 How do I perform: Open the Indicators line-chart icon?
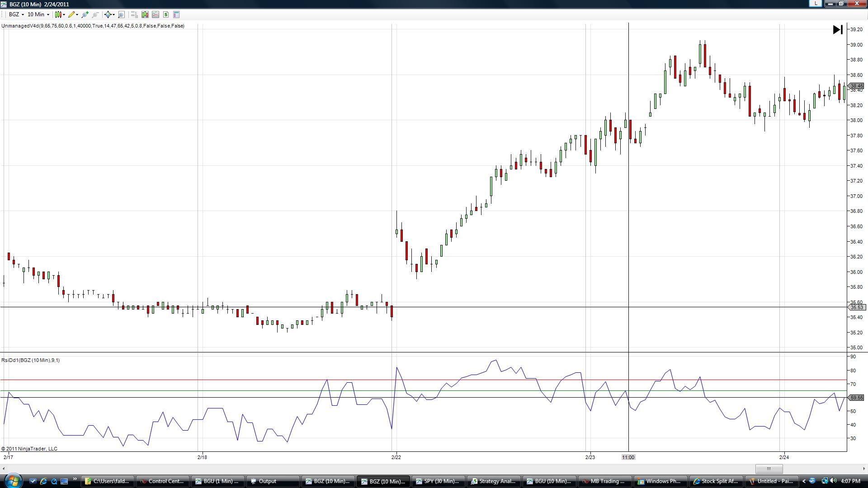156,14
